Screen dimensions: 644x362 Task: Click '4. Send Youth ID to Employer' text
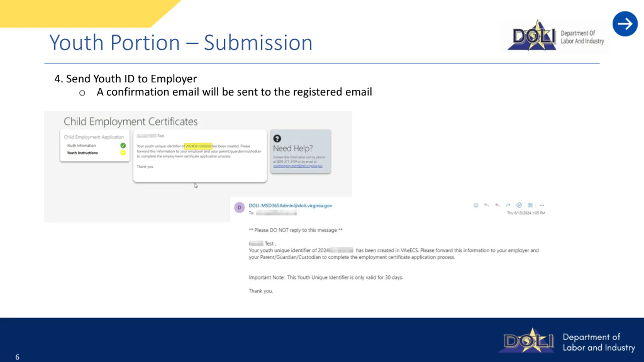(126, 79)
